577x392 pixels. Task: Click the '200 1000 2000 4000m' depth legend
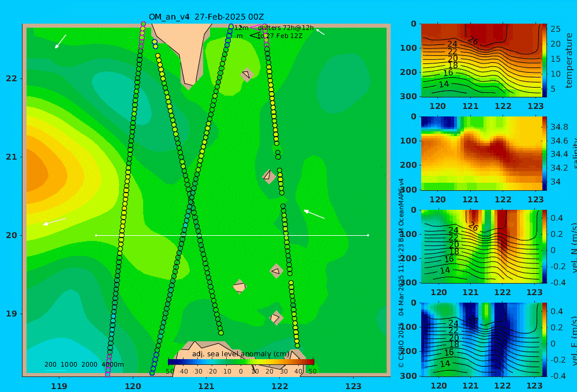(x=84, y=364)
